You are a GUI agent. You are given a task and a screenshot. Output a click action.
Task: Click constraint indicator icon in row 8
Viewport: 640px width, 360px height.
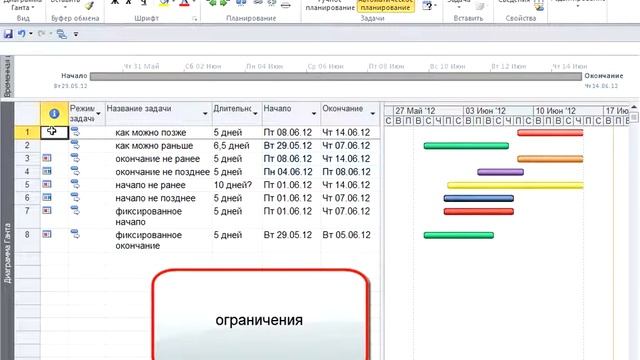click(47, 234)
